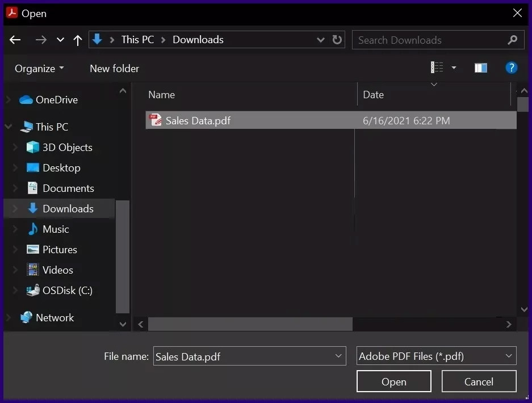Click the back navigation arrow
This screenshot has height=403, width=532.
15,40
